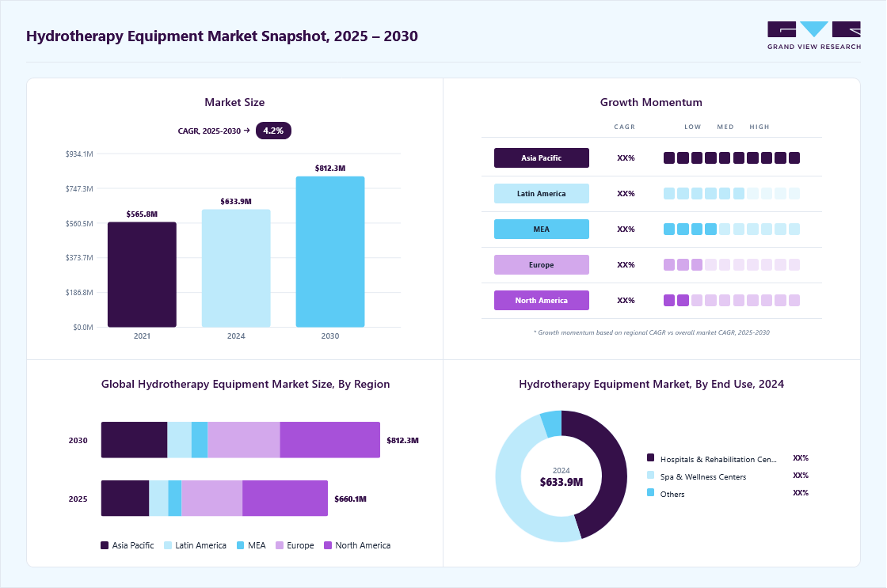Click the $812.3M label above 2030 bar

pyautogui.click(x=330, y=168)
